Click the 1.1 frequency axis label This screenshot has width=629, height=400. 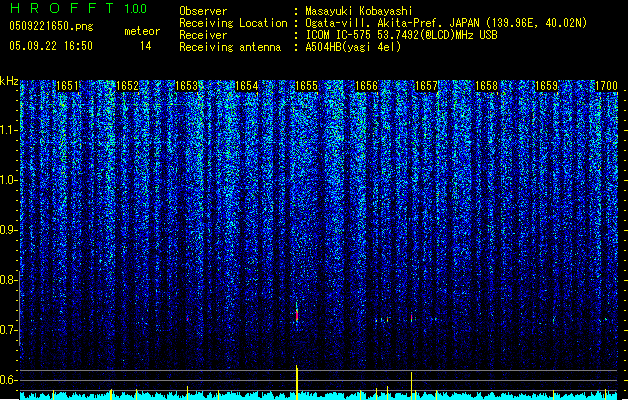[8, 130]
